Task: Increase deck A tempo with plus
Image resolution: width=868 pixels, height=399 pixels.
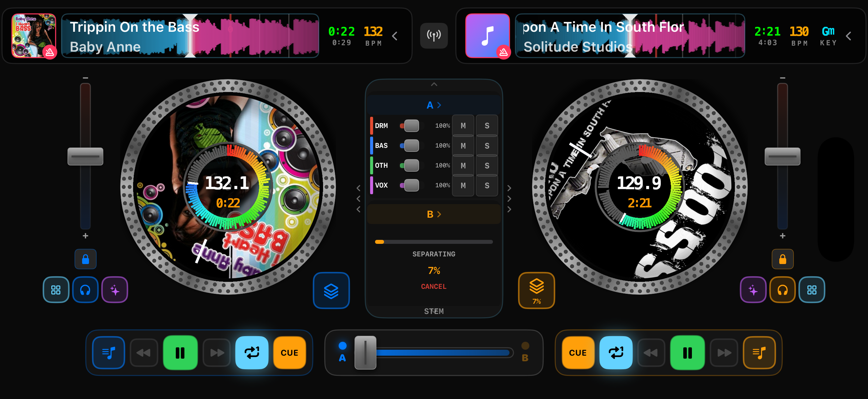Action: 86,236
